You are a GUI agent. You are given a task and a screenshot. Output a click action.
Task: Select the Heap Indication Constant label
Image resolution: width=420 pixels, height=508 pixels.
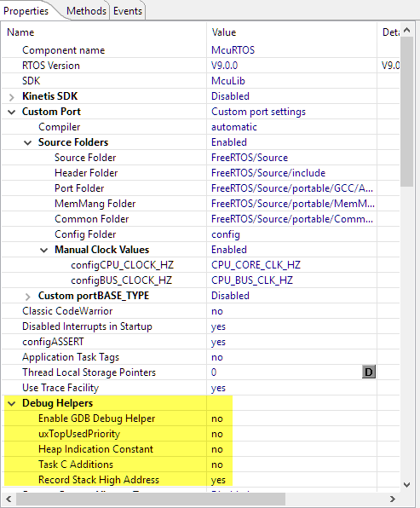[95, 449]
